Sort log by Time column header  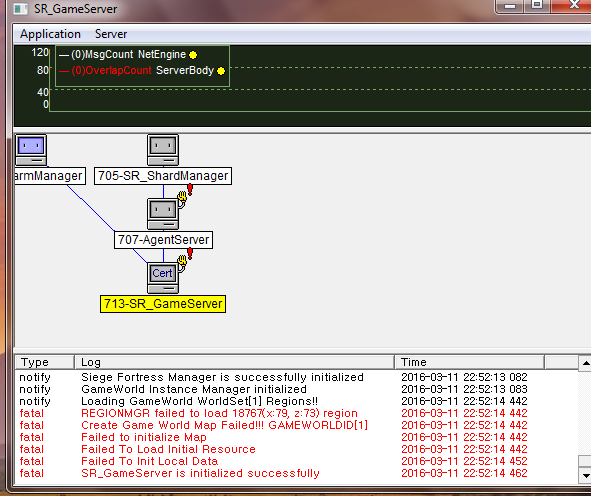[x=469, y=362]
